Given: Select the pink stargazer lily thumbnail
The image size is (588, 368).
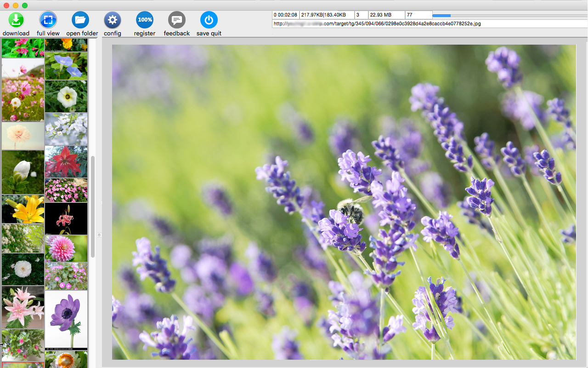Looking at the screenshot, I should (x=23, y=307).
